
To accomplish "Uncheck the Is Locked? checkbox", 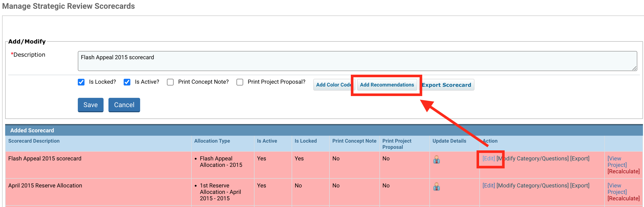I will tap(81, 82).
